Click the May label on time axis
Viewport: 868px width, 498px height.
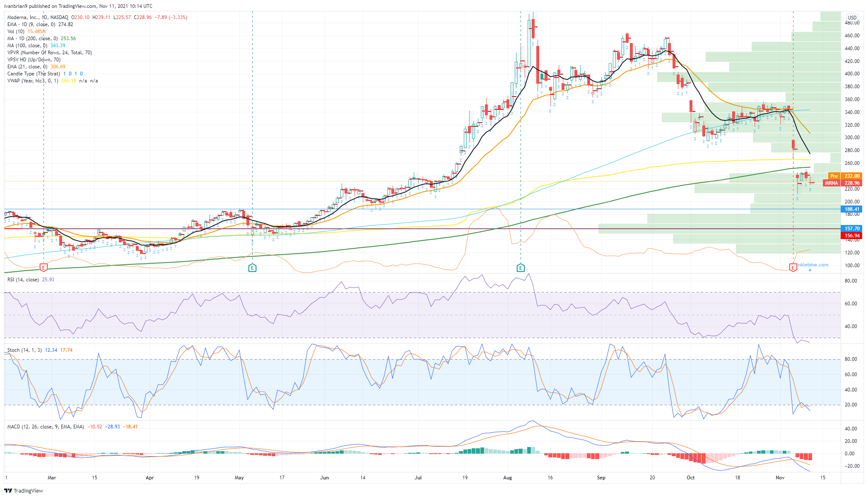click(239, 478)
